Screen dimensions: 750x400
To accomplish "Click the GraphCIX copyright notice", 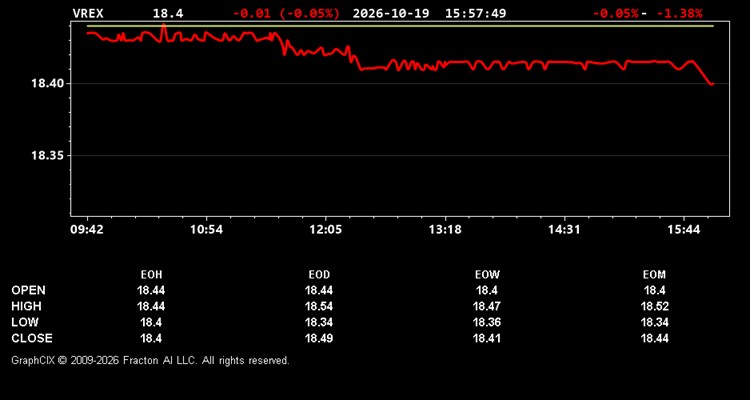I will 150,360.
